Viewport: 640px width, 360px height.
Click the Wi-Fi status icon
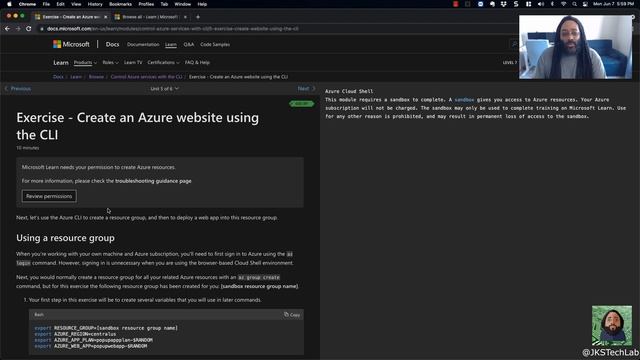click(x=563, y=4)
